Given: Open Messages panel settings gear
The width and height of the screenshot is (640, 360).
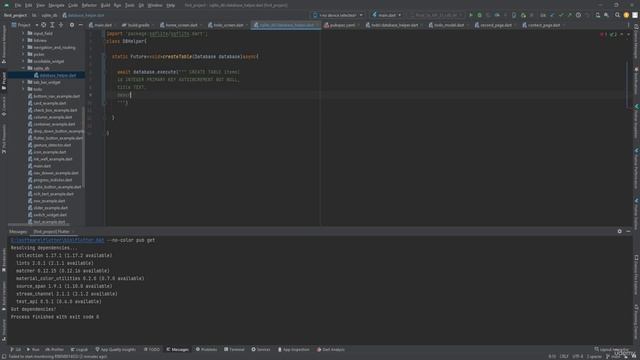Looking at the screenshot, I should 620,231.
